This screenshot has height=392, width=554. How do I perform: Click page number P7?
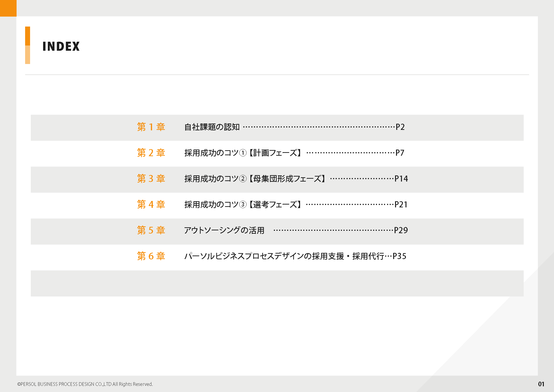point(400,153)
